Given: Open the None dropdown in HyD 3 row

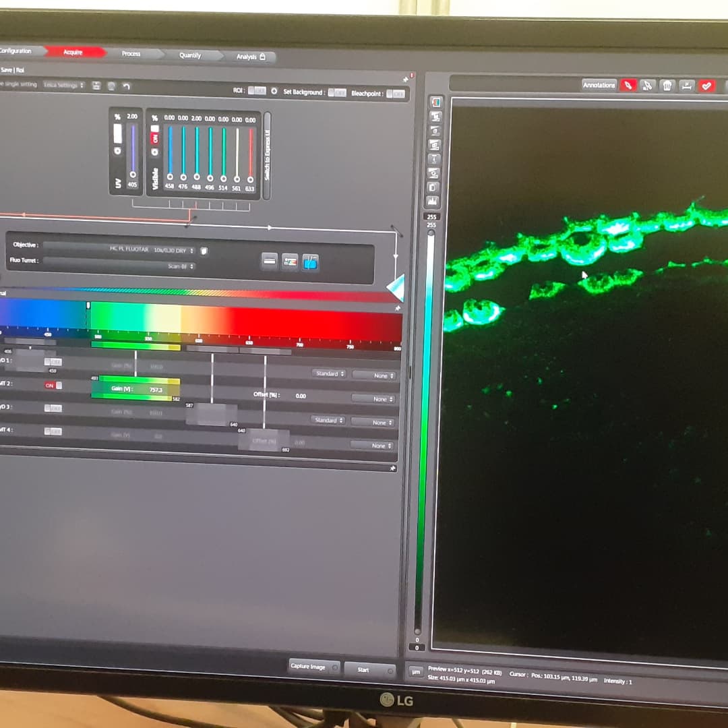Looking at the screenshot, I should click(x=373, y=422).
